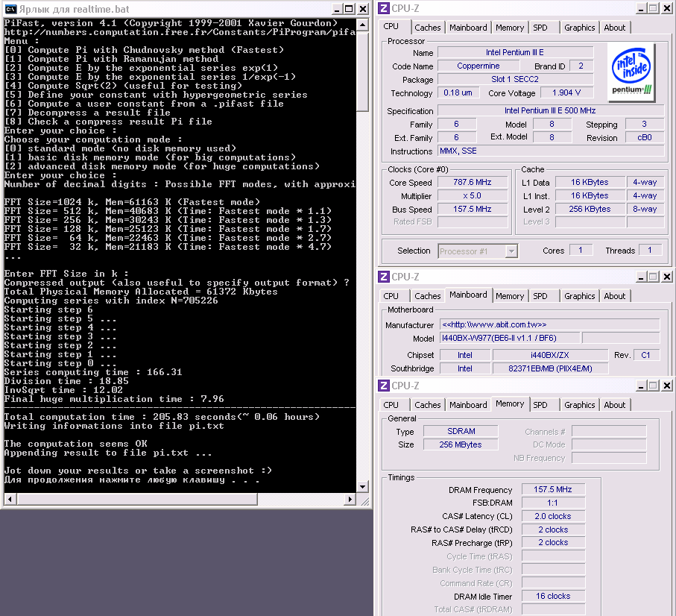Minimize the top CPU-Z window
Viewport: 676px width, 616px height.
click(x=641, y=8)
